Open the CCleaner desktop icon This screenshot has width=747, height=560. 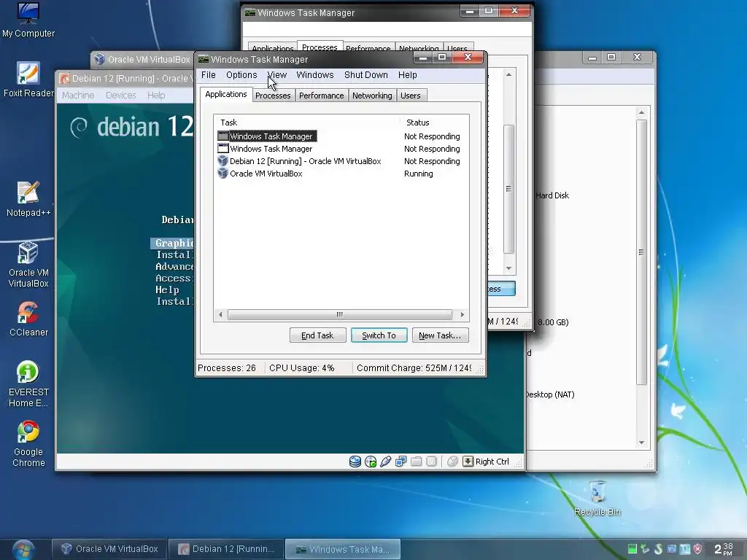28,319
